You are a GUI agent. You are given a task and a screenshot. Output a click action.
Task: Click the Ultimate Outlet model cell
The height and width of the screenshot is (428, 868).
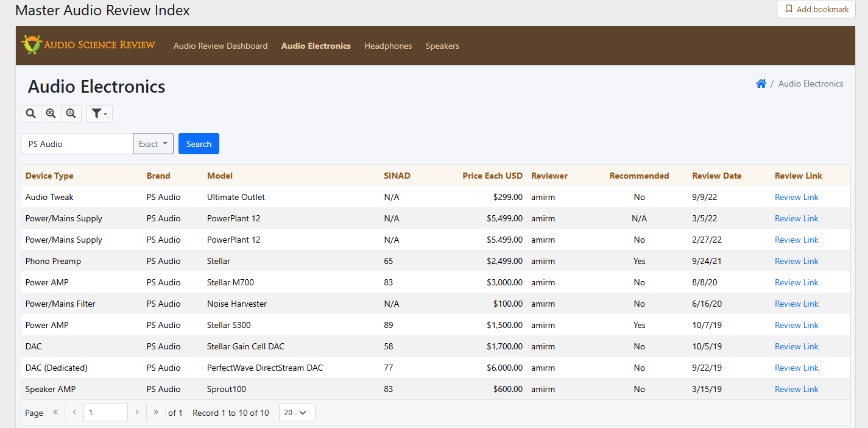click(x=236, y=197)
